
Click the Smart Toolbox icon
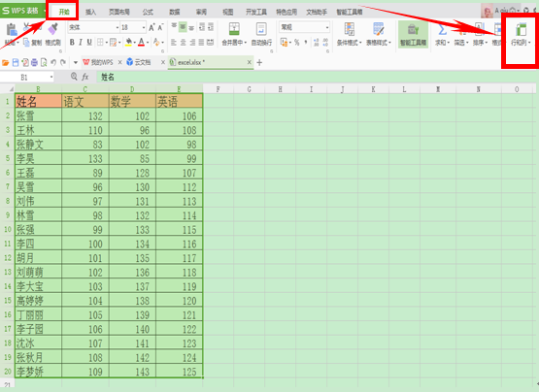[x=413, y=29]
